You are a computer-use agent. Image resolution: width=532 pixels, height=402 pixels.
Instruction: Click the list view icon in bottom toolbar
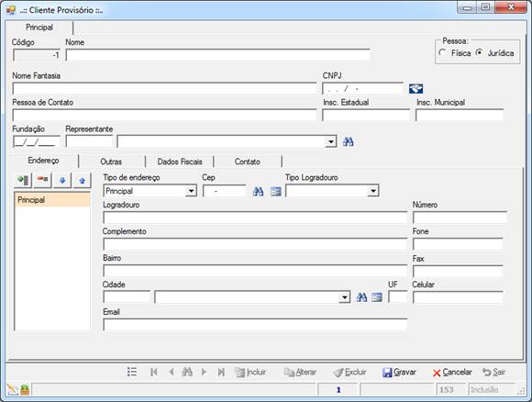[132, 372]
